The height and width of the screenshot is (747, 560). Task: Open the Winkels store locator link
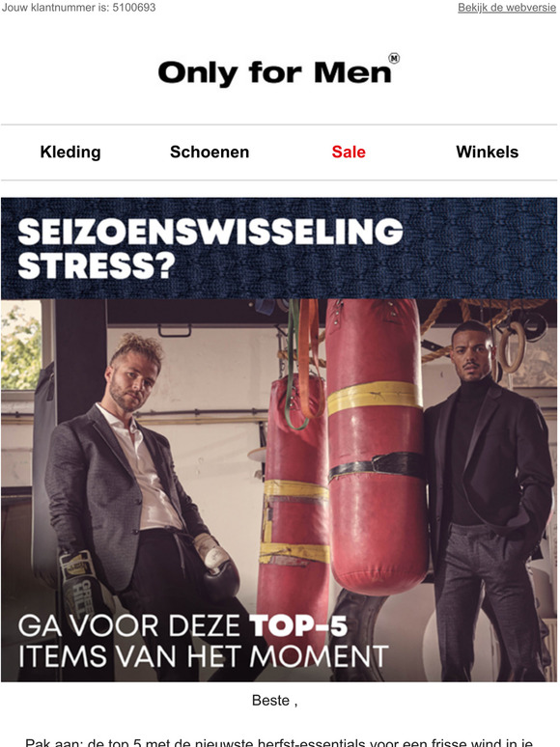point(487,152)
